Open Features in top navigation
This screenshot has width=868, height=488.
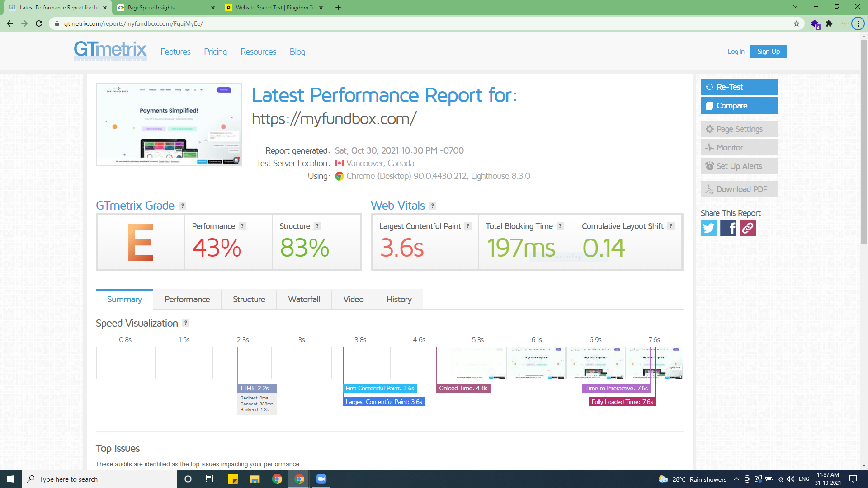(175, 52)
